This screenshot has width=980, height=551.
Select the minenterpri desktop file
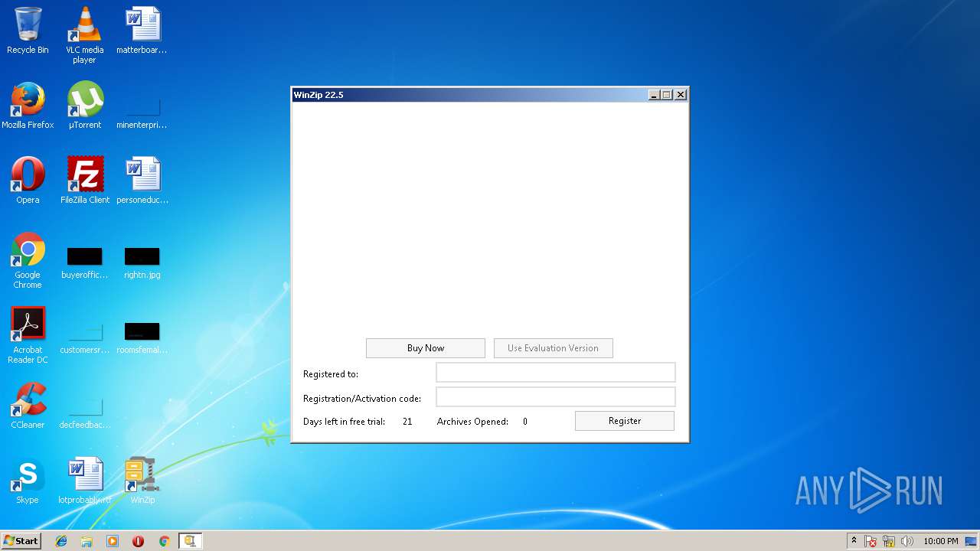[142, 113]
